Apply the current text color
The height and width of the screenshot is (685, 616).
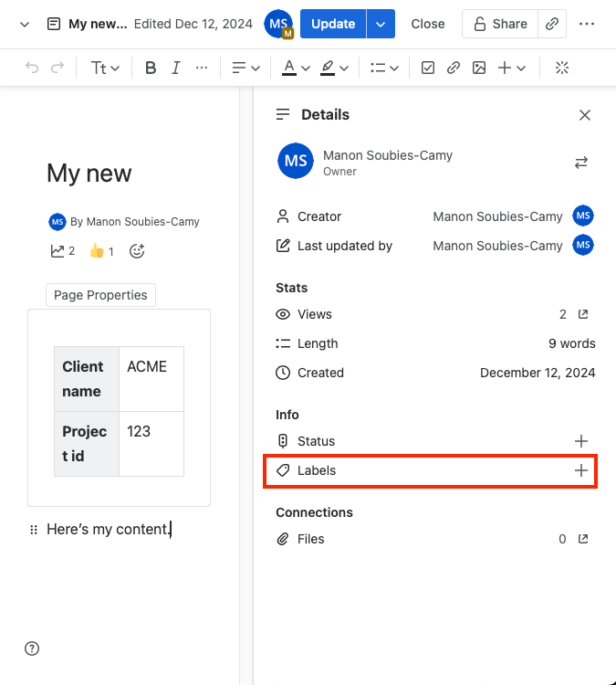coord(289,68)
